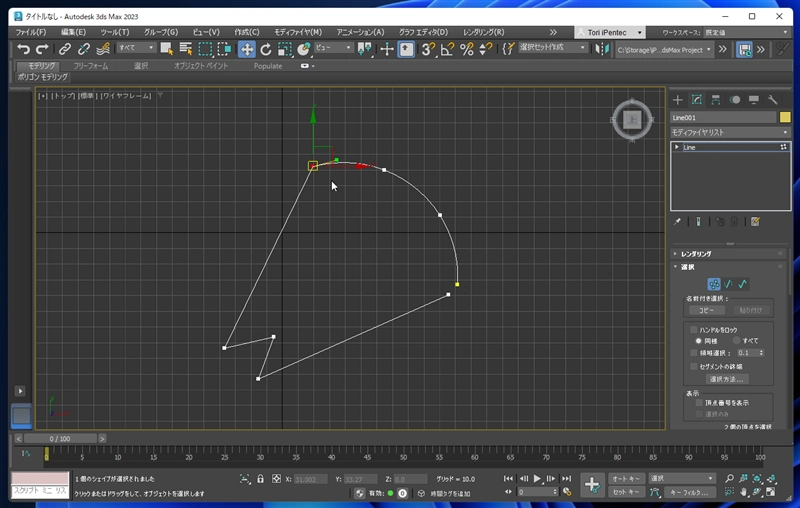Open the レンダリング(R) menu
Viewport: 800px width, 508px height.
(x=483, y=31)
